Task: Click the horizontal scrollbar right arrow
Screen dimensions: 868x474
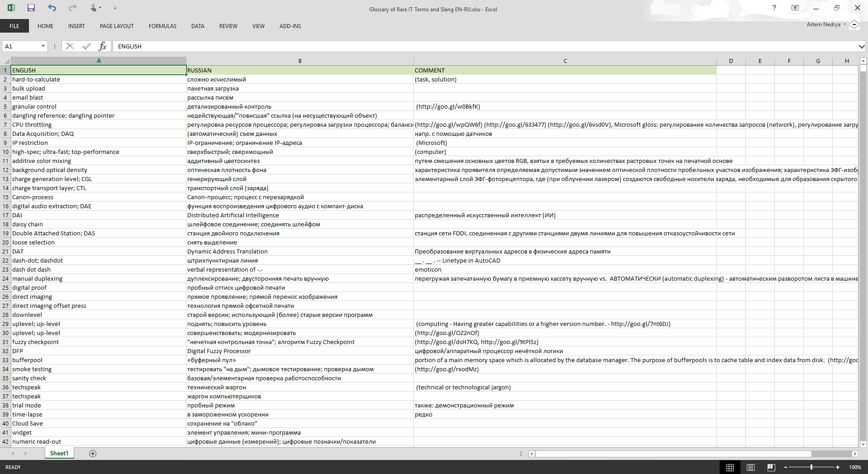Action: 855,454
